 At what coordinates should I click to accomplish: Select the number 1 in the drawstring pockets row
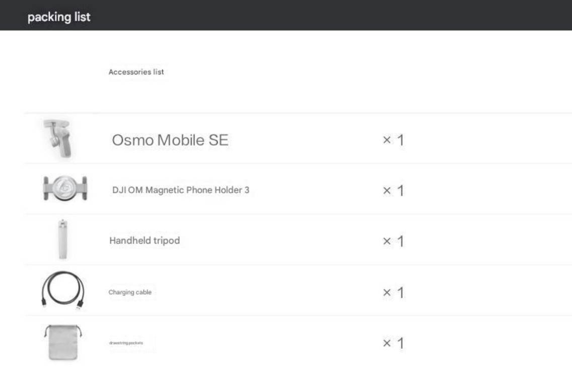(x=400, y=343)
